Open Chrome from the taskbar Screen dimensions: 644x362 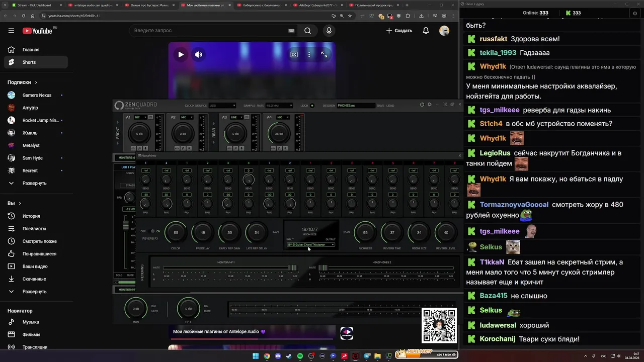click(267, 356)
